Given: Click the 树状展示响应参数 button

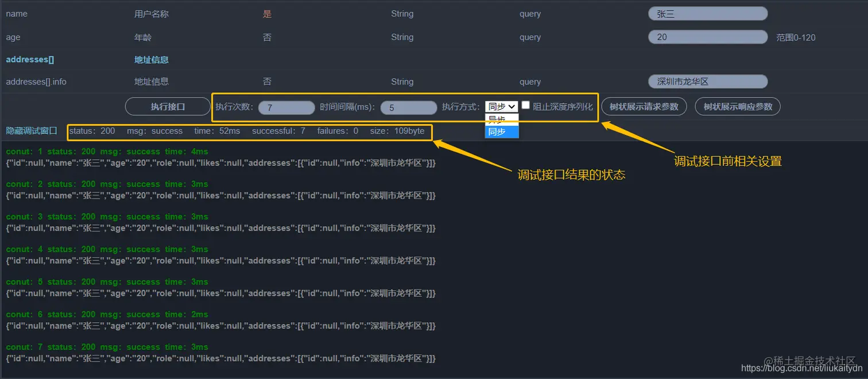Looking at the screenshot, I should pyautogui.click(x=738, y=106).
